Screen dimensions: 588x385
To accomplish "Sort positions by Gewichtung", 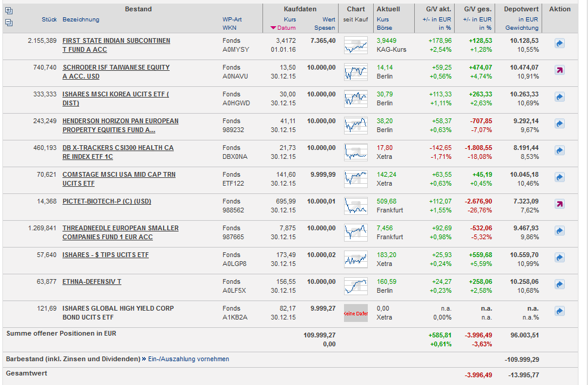I will point(521,28).
